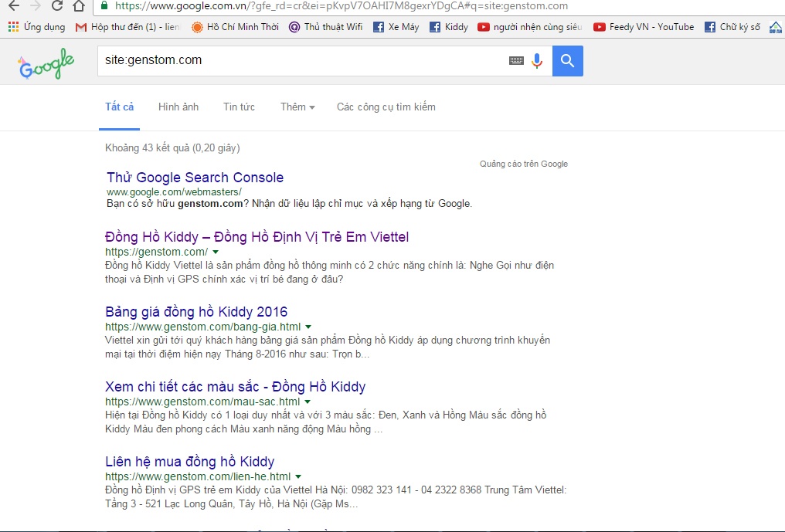Go to browser home page icon

click(79, 5)
